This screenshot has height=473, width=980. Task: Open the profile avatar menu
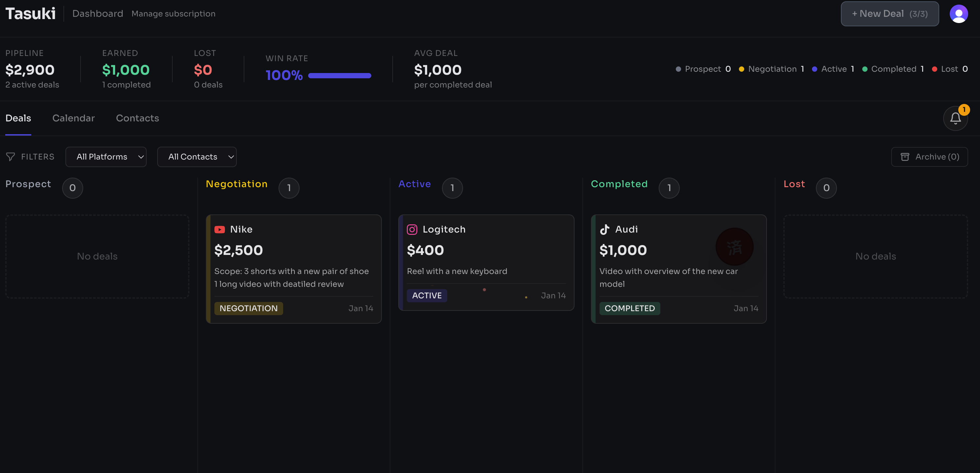(x=959, y=14)
